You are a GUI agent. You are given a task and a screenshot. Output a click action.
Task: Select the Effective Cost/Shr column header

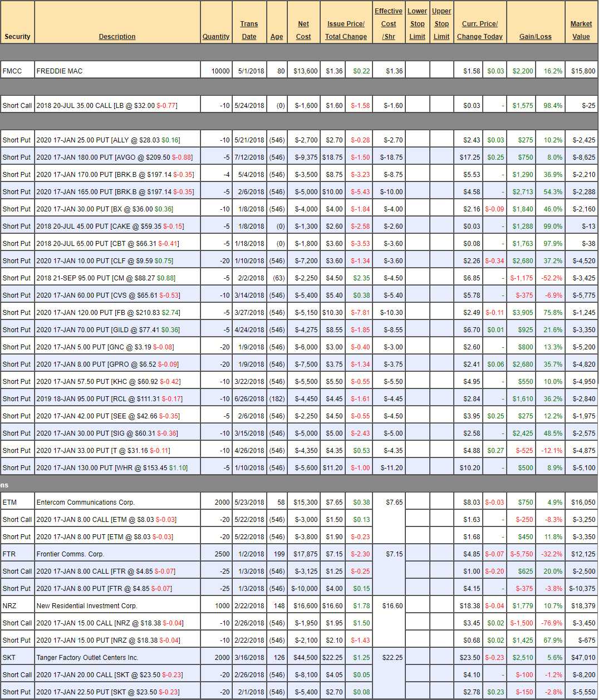389,24
